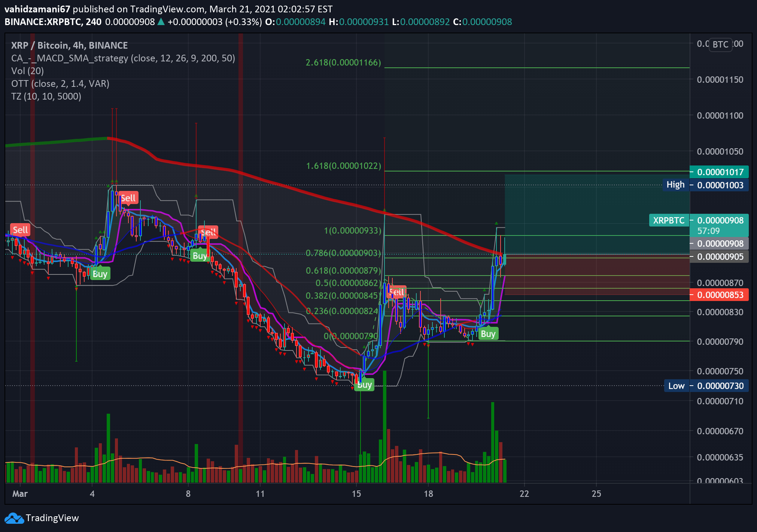Toggle the Vol (20) indicator legend

pos(27,71)
